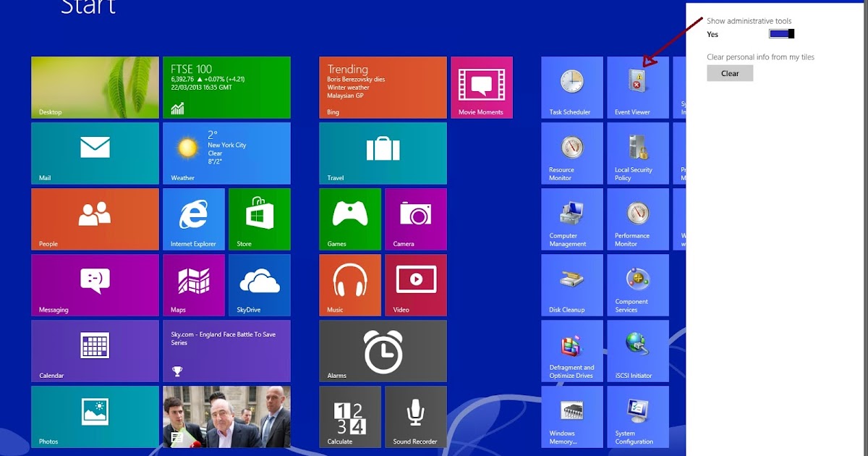Screen dimensions: 868x456
Task: Open the Alarms tile
Action: coord(383,351)
